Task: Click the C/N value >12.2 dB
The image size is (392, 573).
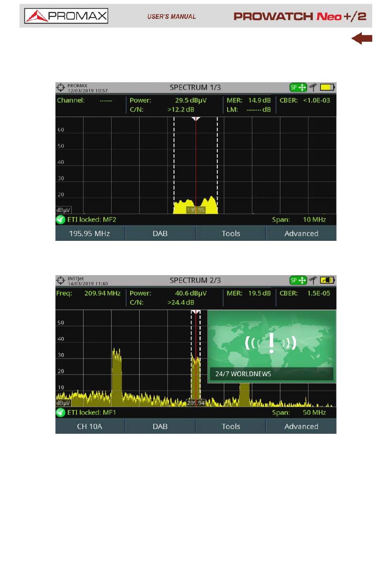Action: tap(181, 109)
